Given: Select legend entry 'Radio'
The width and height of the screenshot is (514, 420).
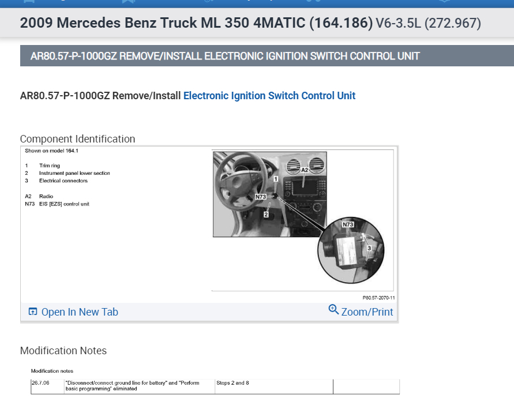Looking at the screenshot, I should tap(46, 196).
